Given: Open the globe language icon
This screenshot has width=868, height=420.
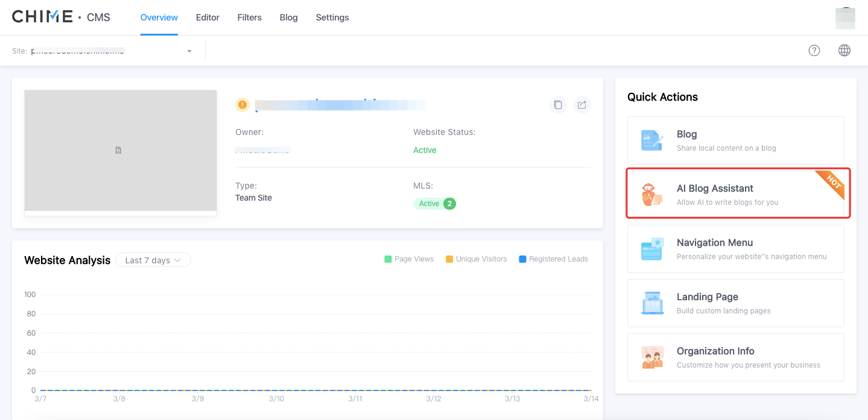Looking at the screenshot, I should [x=844, y=51].
